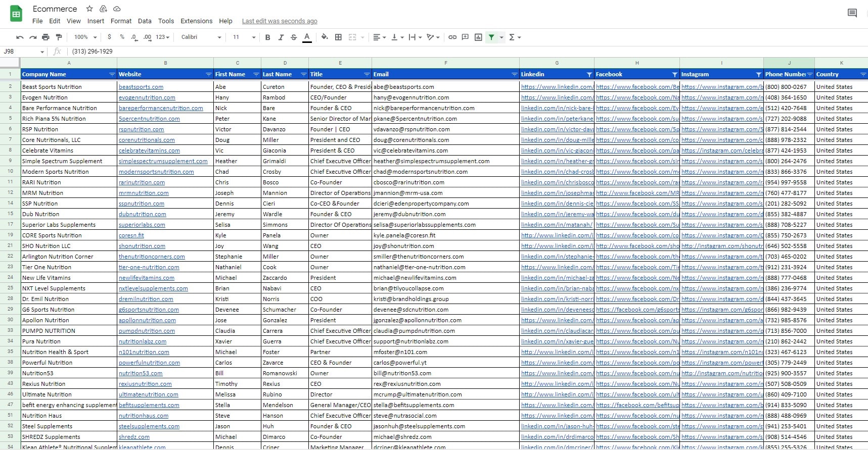Open the text color picker

click(307, 37)
